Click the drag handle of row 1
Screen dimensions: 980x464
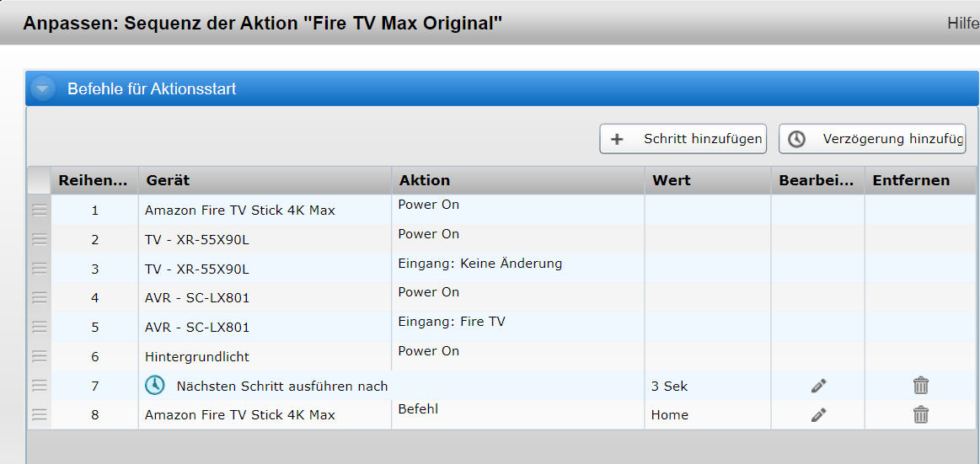pos(40,210)
